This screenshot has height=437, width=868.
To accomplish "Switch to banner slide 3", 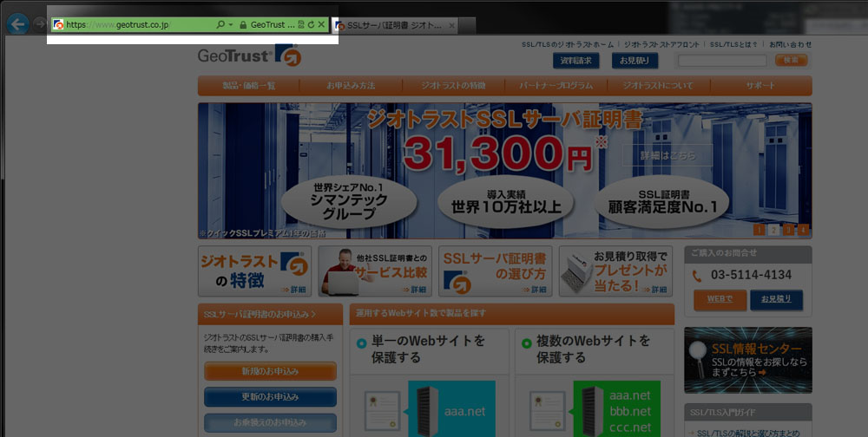I will tap(789, 230).
